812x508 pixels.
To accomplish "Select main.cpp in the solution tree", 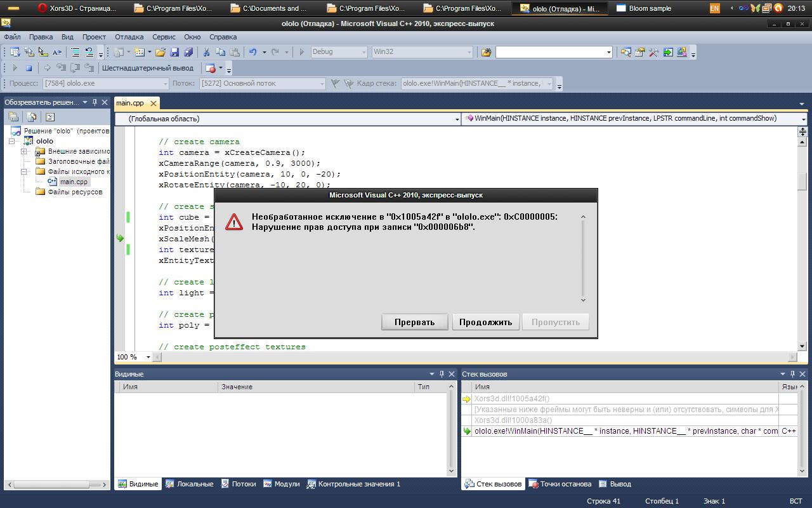I will tap(74, 182).
